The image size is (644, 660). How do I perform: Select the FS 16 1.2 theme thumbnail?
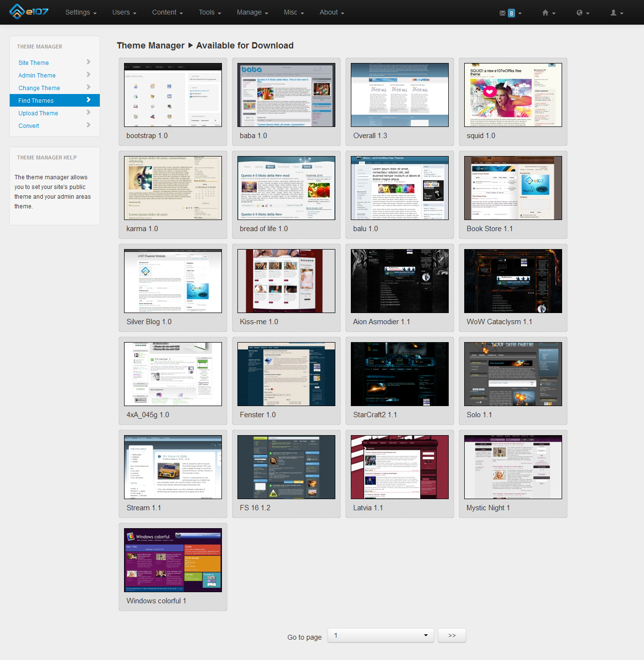tap(286, 467)
